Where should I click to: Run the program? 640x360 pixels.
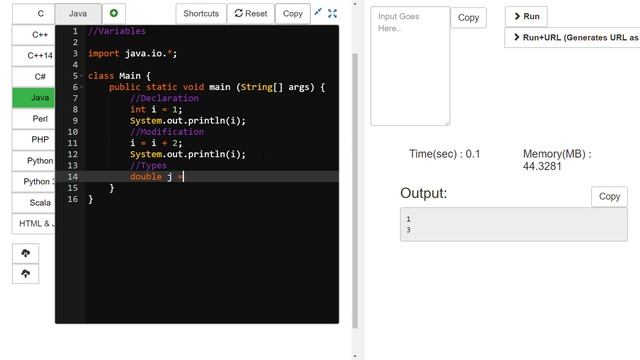click(526, 16)
